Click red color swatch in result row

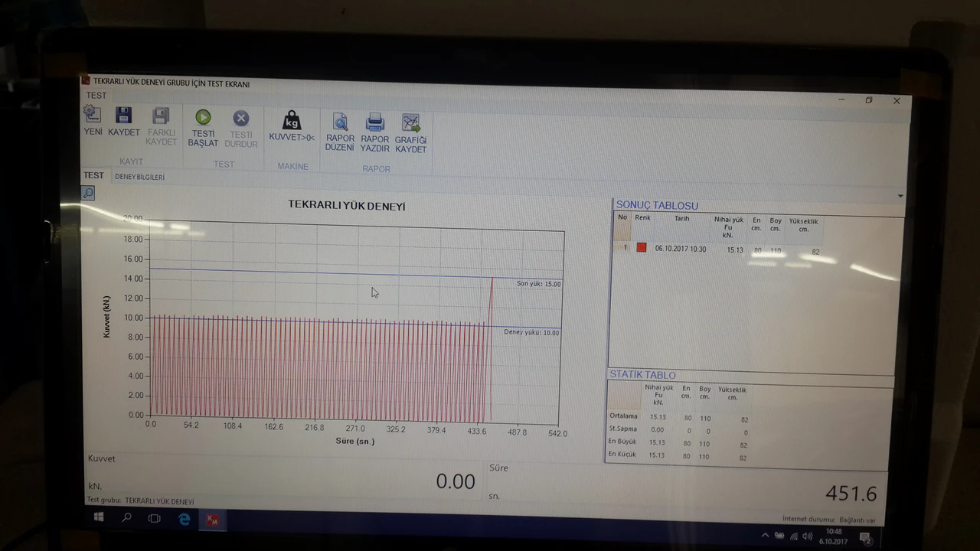tap(642, 248)
